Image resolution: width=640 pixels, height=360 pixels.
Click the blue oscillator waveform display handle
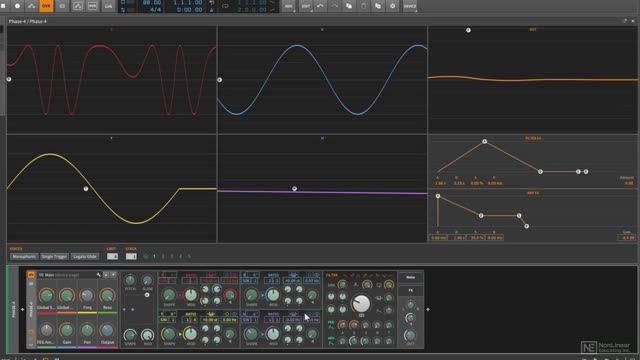pos(220,80)
